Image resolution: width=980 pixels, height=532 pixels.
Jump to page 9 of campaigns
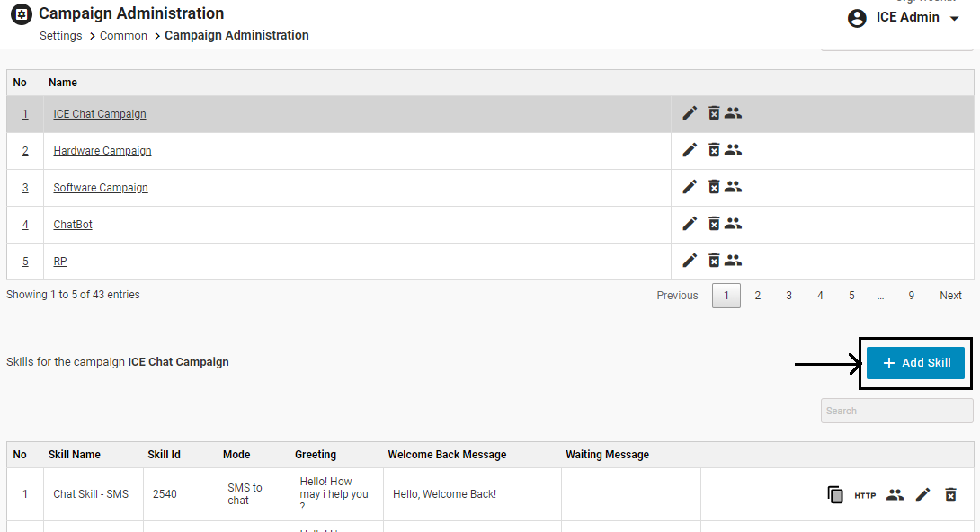click(x=911, y=296)
